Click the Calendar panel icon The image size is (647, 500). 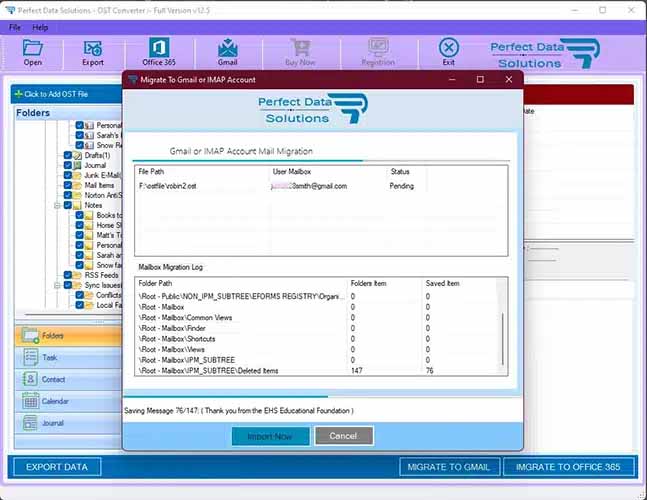point(31,401)
